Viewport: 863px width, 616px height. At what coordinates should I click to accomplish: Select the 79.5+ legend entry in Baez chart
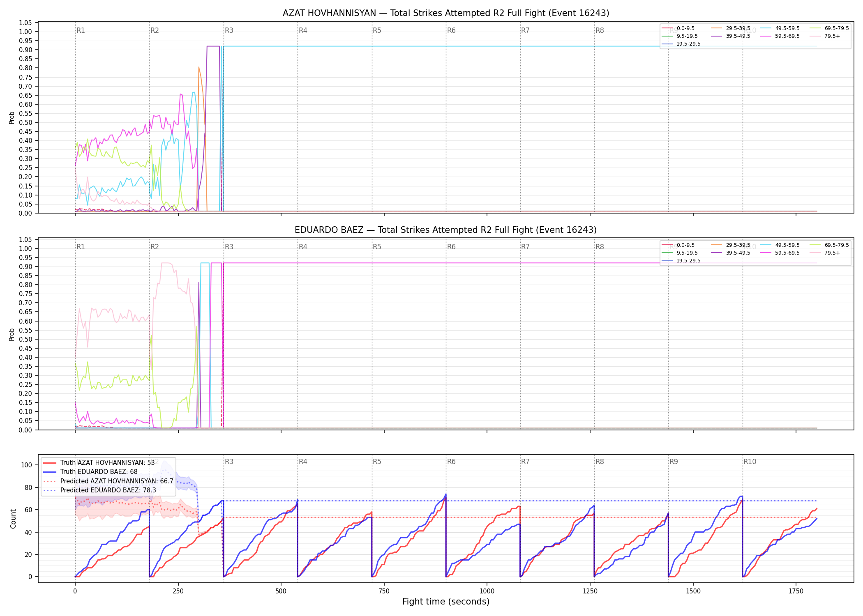(825, 253)
